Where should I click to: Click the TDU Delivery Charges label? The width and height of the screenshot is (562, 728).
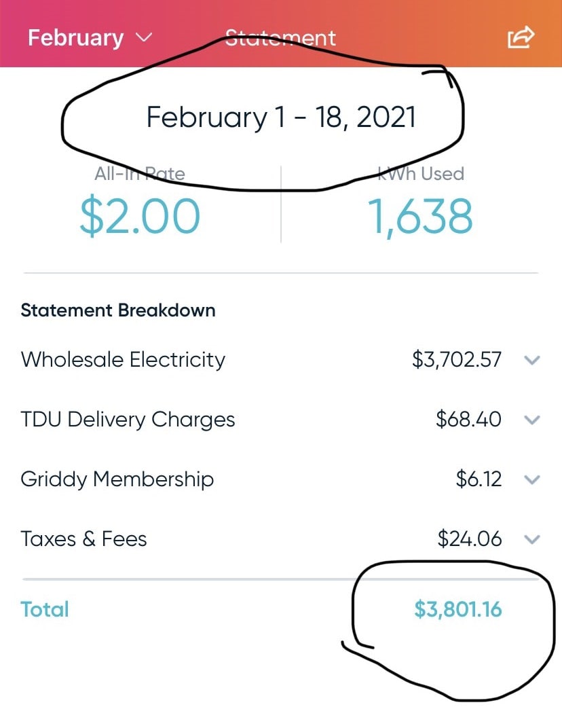pos(128,419)
